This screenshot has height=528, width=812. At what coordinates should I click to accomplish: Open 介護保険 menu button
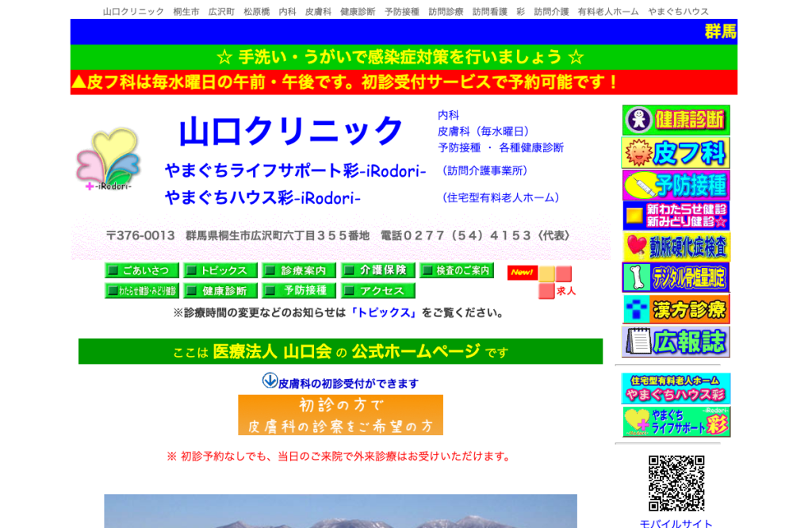coord(378,270)
